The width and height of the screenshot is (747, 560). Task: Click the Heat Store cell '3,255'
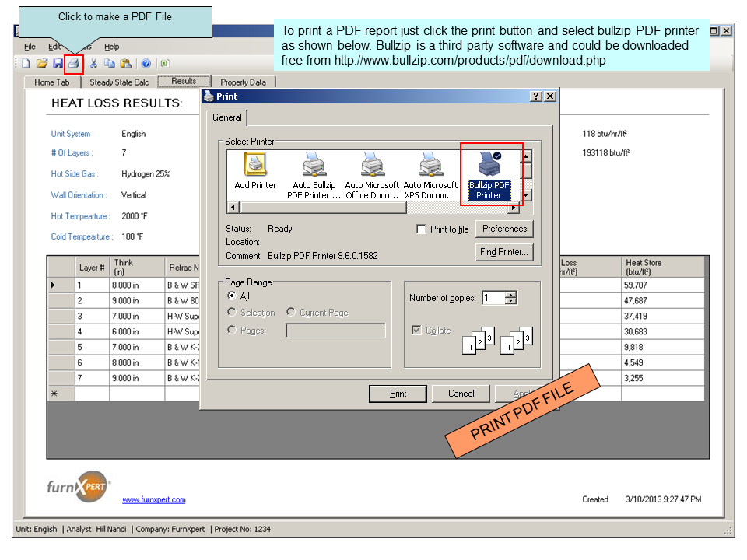pos(662,378)
